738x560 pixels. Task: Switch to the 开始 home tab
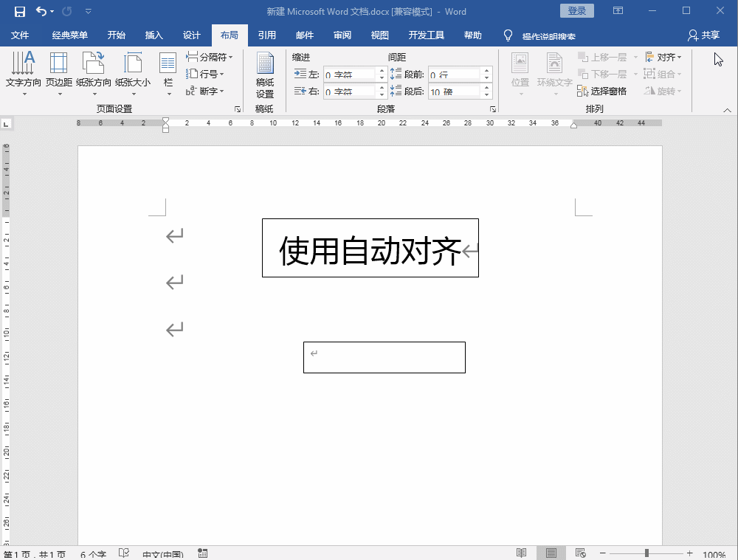[117, 35]
